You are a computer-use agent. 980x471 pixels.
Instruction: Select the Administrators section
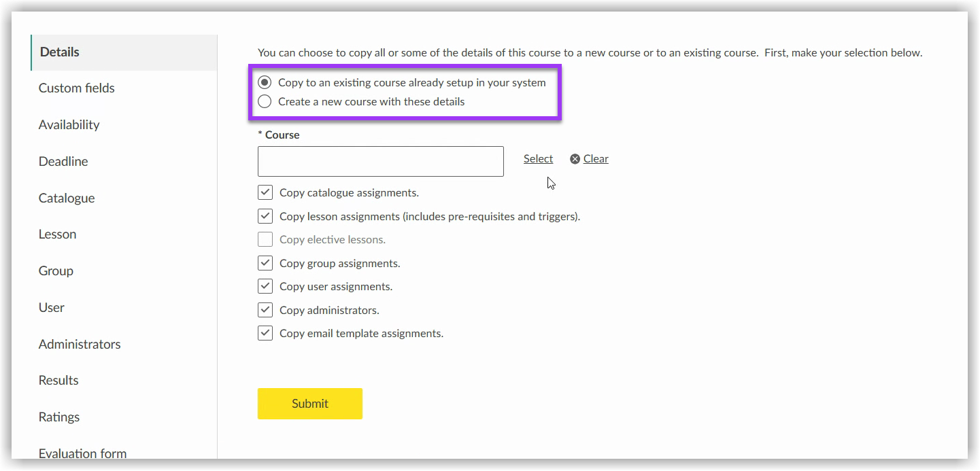[79, 344]
